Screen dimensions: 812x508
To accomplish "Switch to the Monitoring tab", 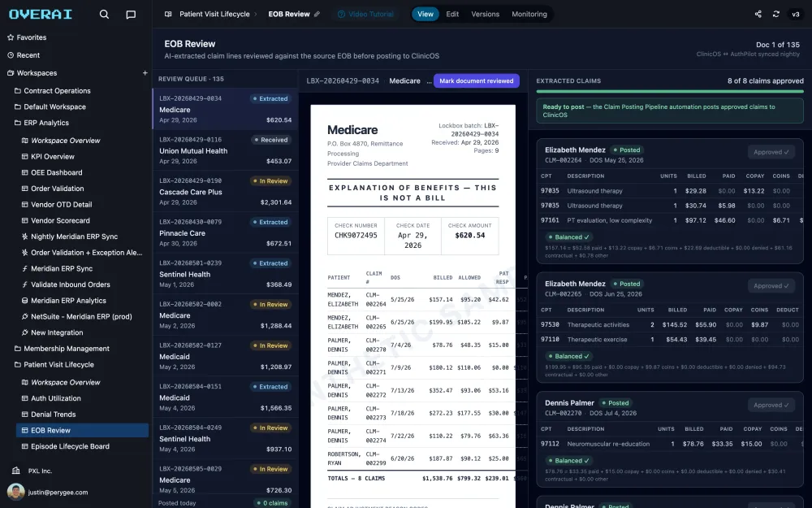I will pos(529,14).
